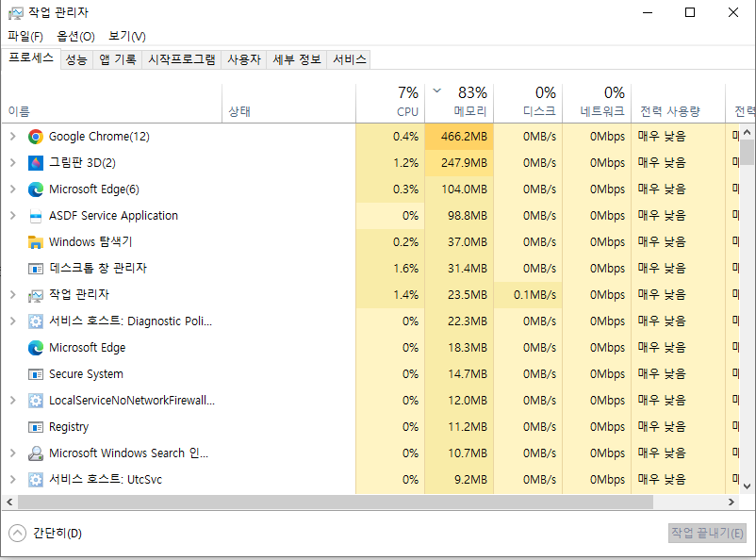Select the 466.2MB memory cell for Chrome
756x560 pixels.
[459, 137]
